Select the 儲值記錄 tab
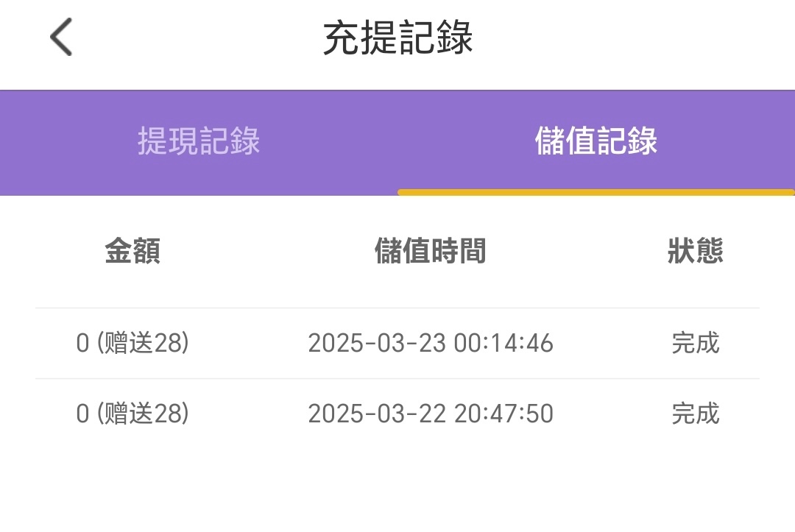Viewport: 795px width, 532px height. [596, 141]
